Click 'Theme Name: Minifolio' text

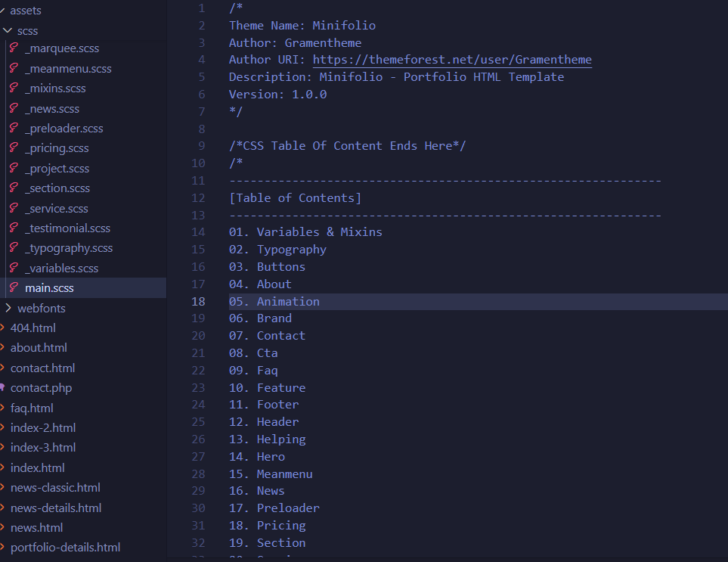pyautogui.click(x=302, y=26)
